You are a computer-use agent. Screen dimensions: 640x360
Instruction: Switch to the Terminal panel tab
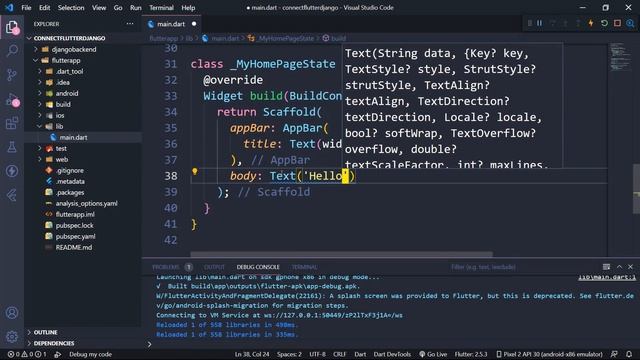(304, 267)
